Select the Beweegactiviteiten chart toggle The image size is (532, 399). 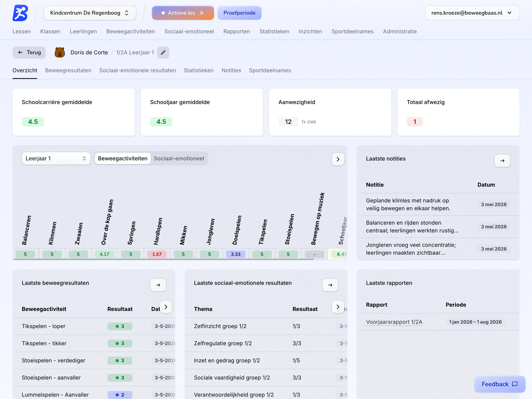(123, 158)
